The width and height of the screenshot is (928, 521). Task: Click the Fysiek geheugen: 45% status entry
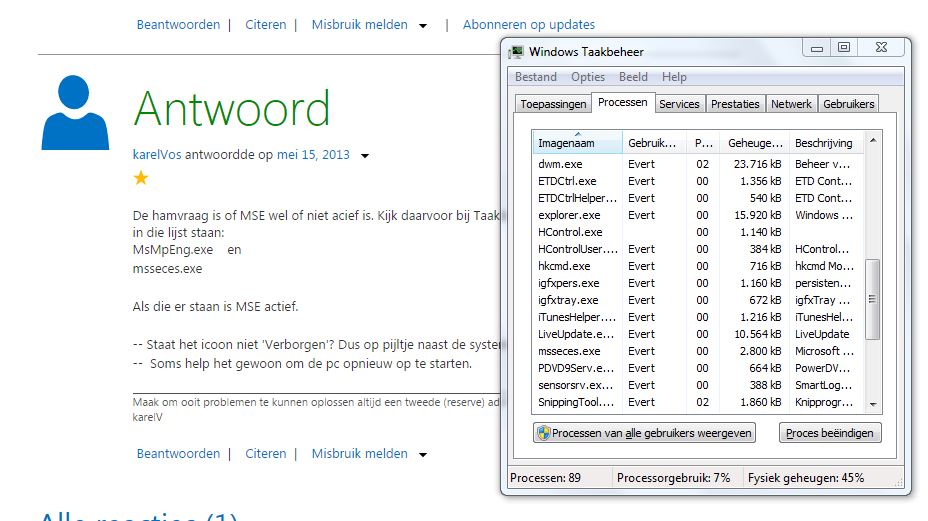click(805, 478)
